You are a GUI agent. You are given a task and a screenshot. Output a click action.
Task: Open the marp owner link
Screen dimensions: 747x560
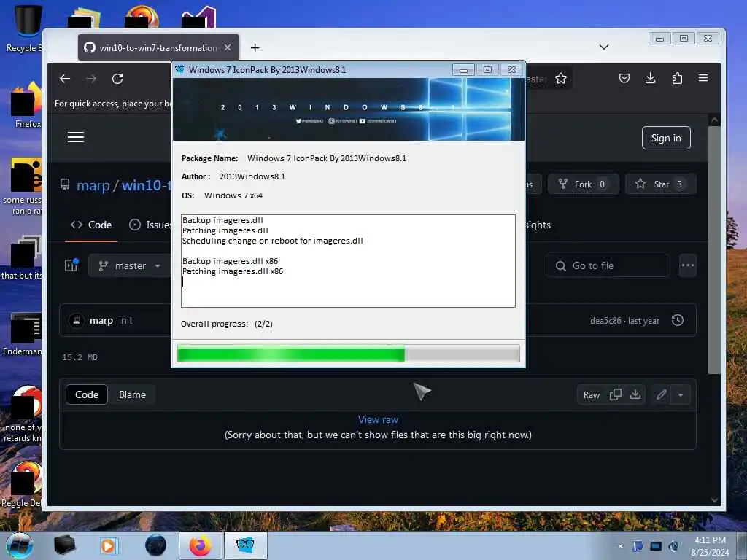click(93, 184)
